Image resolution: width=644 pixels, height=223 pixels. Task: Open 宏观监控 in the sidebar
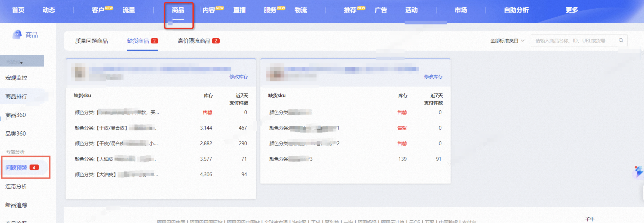coord(16,78)
